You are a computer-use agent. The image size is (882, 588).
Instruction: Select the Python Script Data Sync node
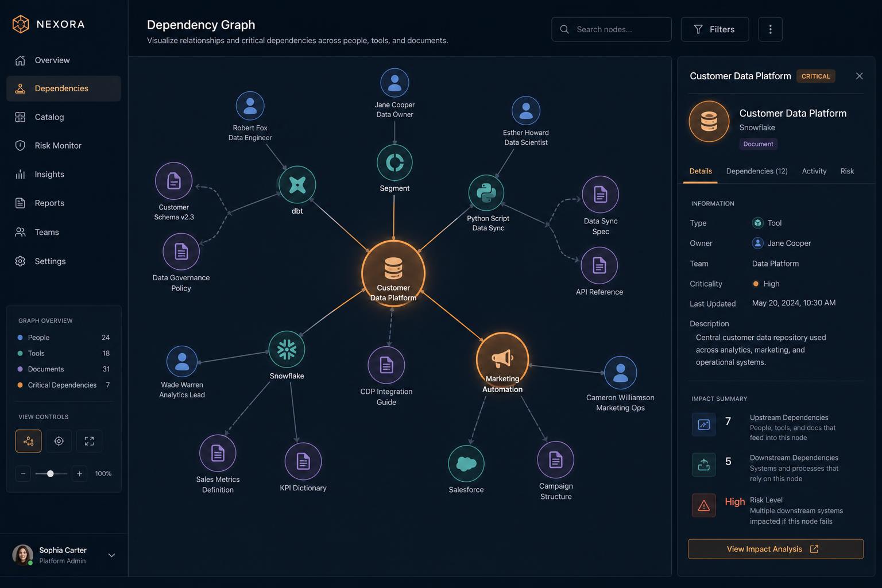tap(486, 193)
